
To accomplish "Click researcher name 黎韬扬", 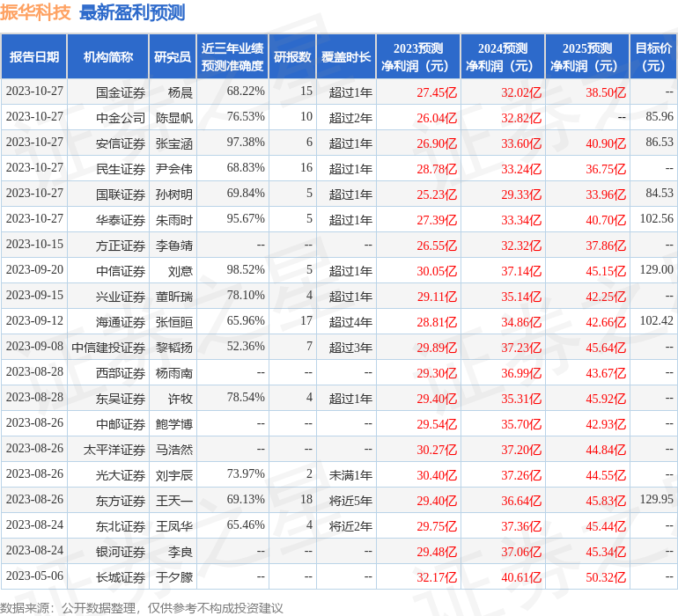I will coord(174,348).
